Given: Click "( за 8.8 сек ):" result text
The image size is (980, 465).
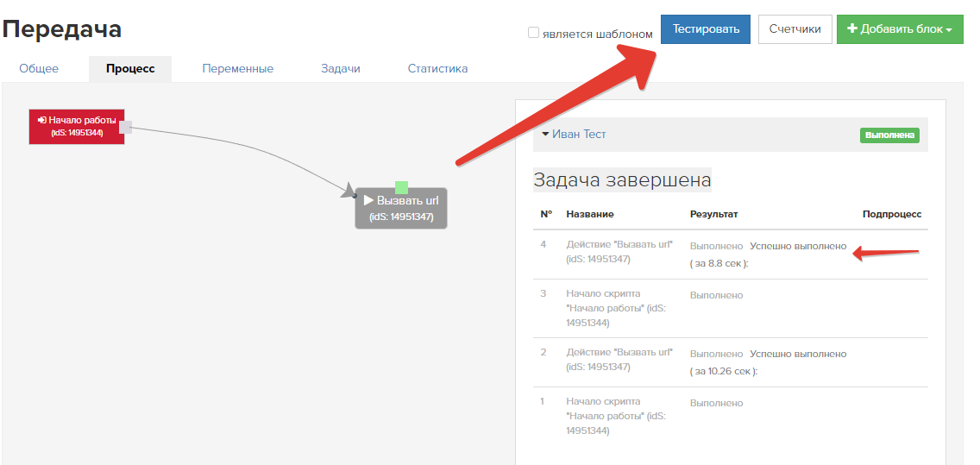Looking at the screenshot, I should tap(719, 264).
